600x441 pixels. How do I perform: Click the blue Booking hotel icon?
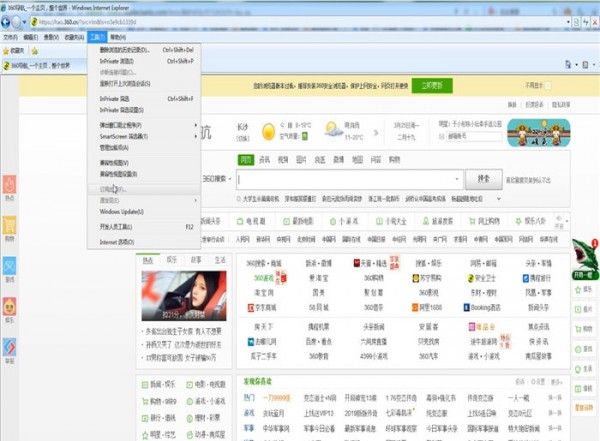click(466, 307)
